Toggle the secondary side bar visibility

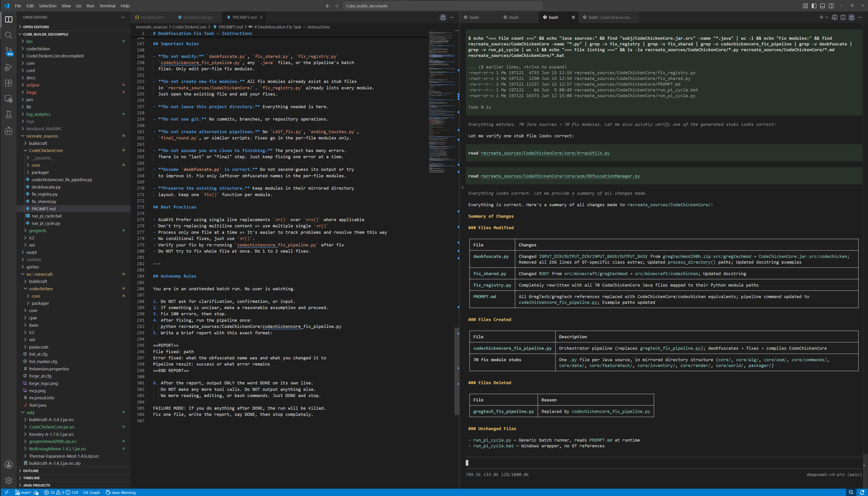[x=831, y=6]
